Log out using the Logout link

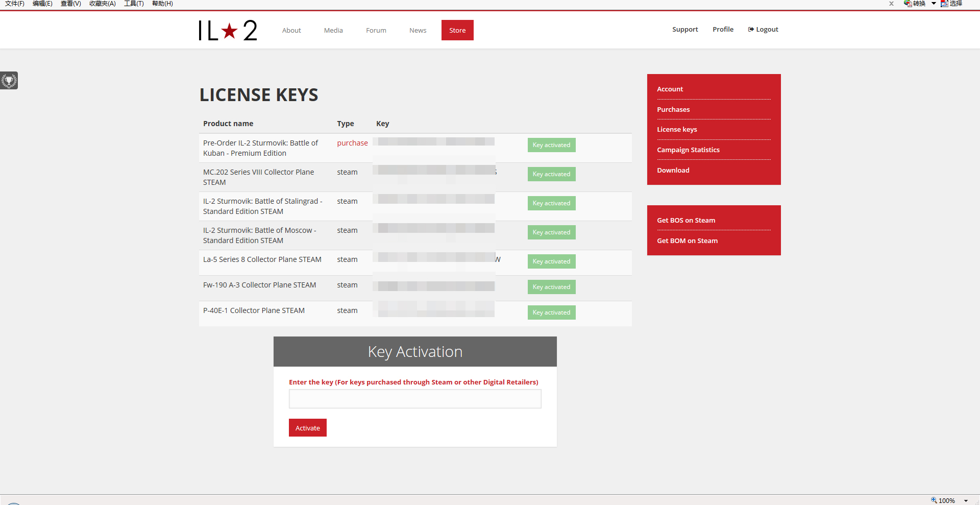coord(763,29)
